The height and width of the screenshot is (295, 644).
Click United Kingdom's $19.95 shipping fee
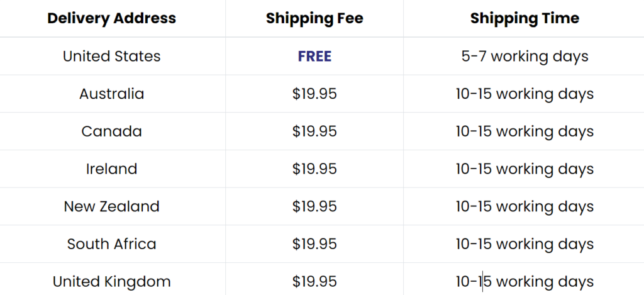314,281
